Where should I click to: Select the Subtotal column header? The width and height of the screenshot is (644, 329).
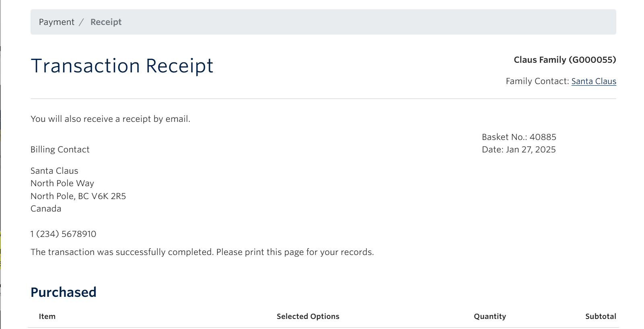601,317
